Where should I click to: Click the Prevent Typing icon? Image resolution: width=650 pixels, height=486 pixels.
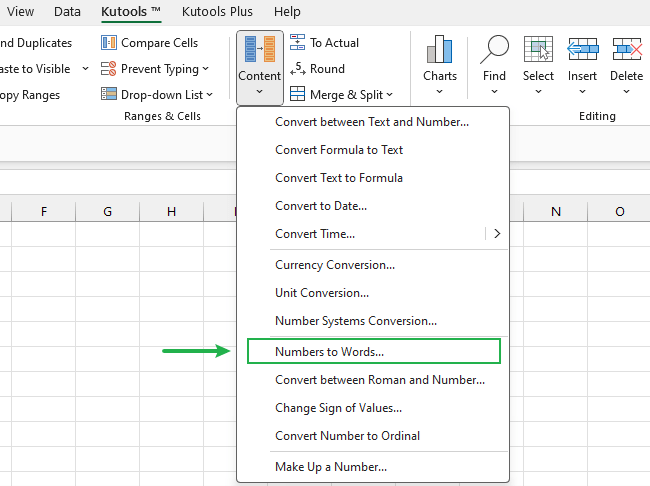(x=109, y=69)
